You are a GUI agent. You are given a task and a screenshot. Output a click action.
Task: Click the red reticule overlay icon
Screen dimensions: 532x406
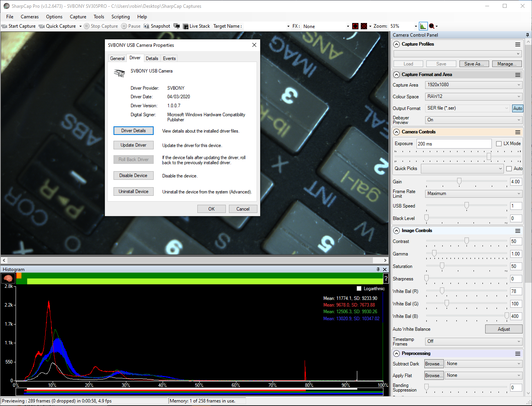coord(355,26)
